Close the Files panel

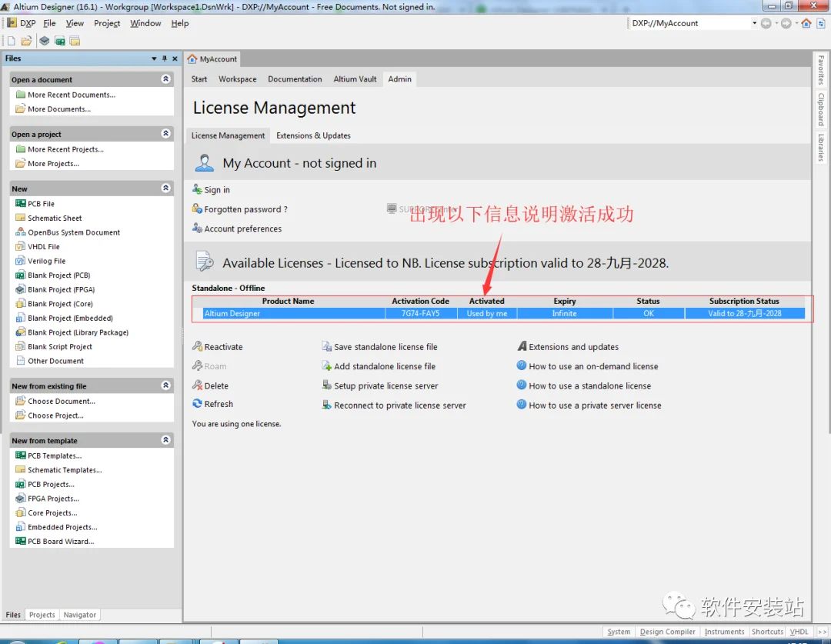coord(175,58)
